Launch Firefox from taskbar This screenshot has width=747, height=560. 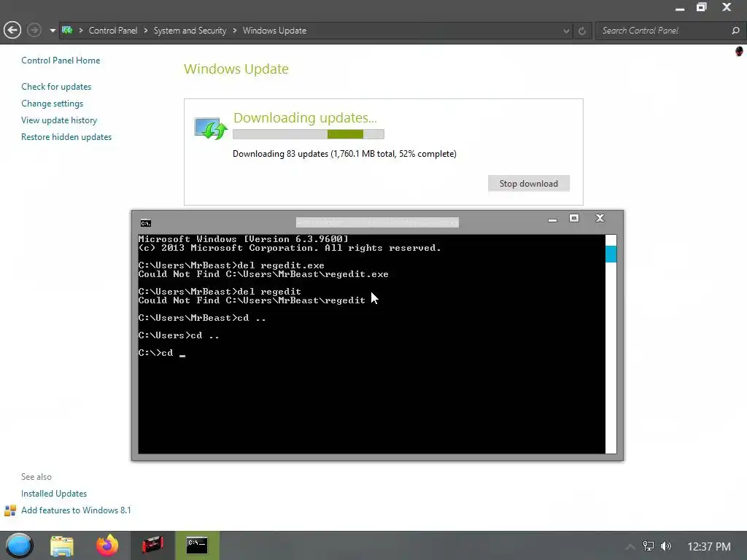point(107,545)
